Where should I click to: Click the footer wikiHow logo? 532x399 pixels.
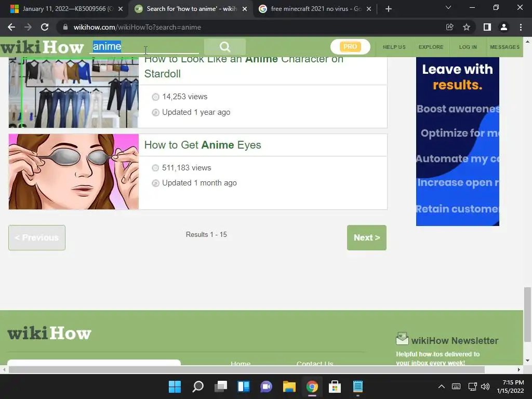[49, 333]
